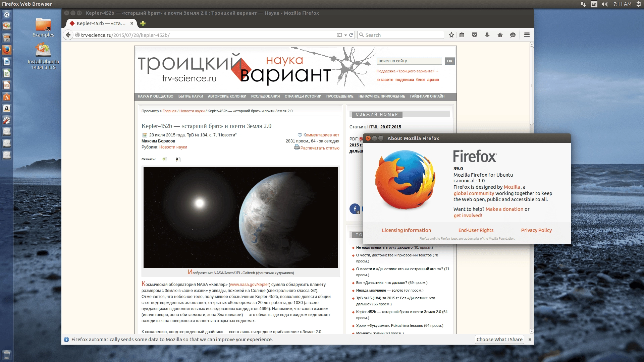
Task: Go to the Firefox Home page
Action: [500, 35]
